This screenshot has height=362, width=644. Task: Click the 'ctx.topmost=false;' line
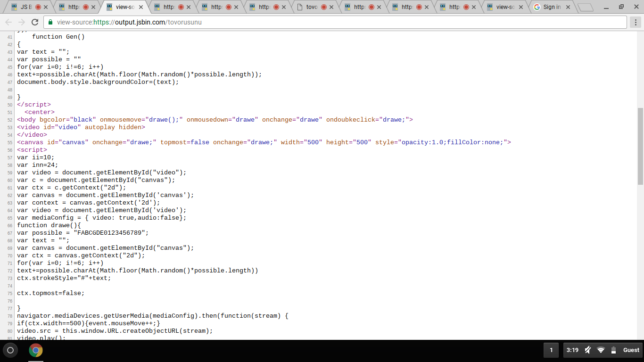pyautogui.click(x=51, y=293)
